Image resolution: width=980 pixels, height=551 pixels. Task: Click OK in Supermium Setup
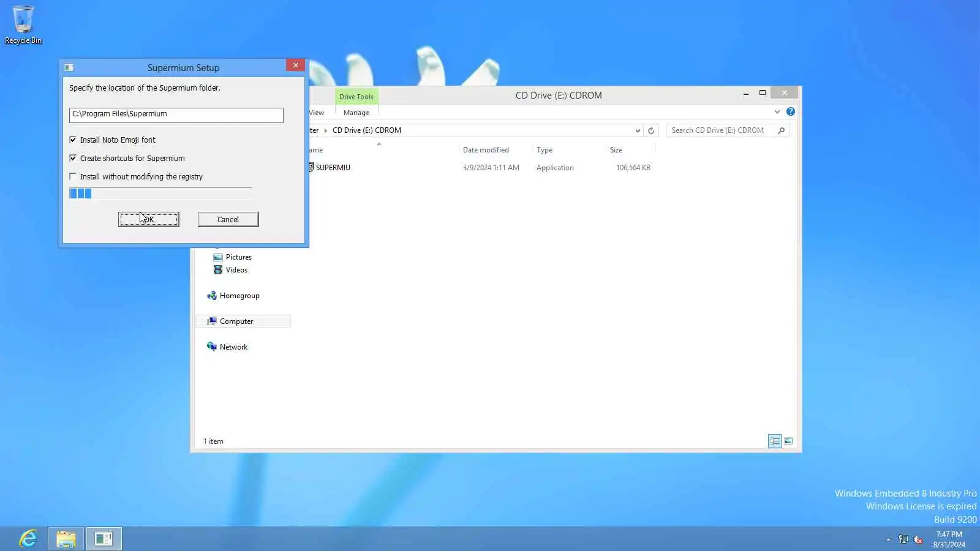tap(149, 219)
